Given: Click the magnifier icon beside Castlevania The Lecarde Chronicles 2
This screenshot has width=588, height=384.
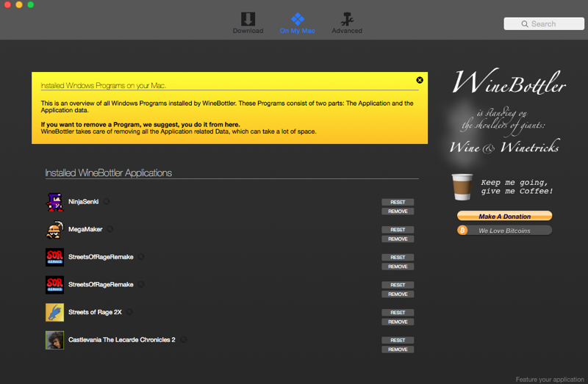Looking at the screenshot, I should point(183,340).
